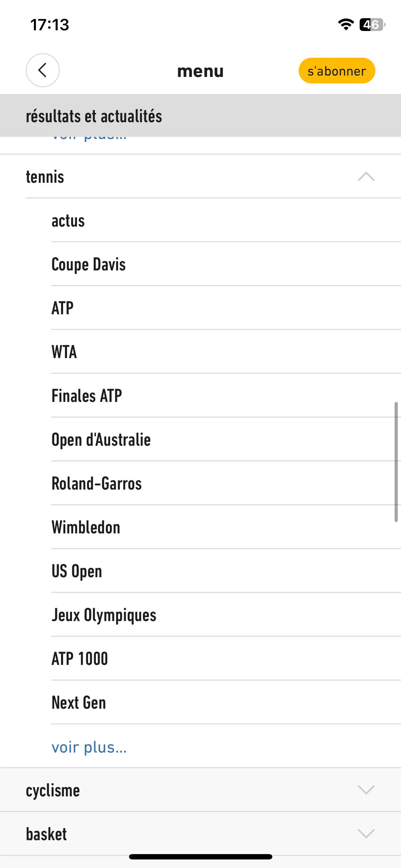Tap the back arrow icon
401x868 pixels.
click(42, 70)
